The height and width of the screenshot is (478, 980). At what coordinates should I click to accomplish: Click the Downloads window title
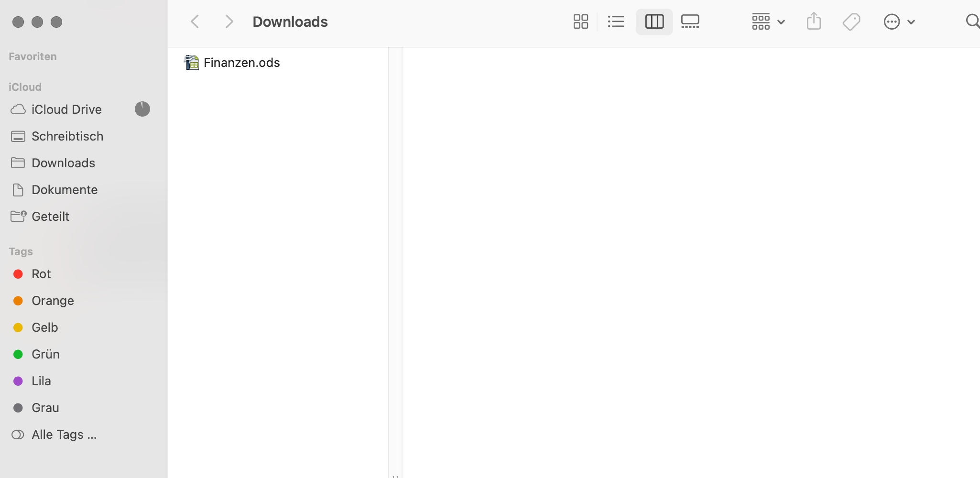point(290,22)
